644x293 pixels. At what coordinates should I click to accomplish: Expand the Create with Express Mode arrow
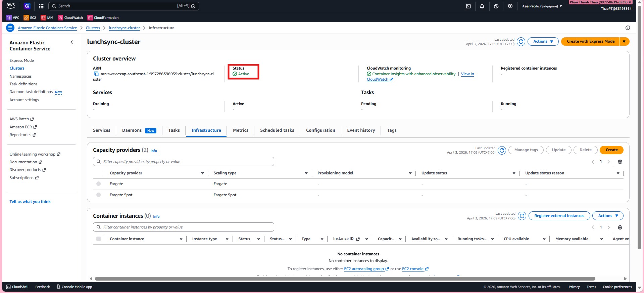624,41
